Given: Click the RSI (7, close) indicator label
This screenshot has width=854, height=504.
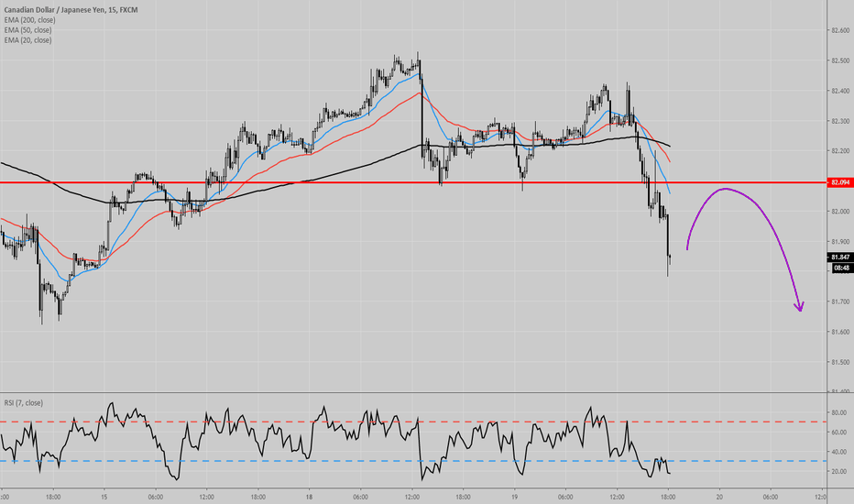Looking at the screenshot, I should (x=21, y=402).
